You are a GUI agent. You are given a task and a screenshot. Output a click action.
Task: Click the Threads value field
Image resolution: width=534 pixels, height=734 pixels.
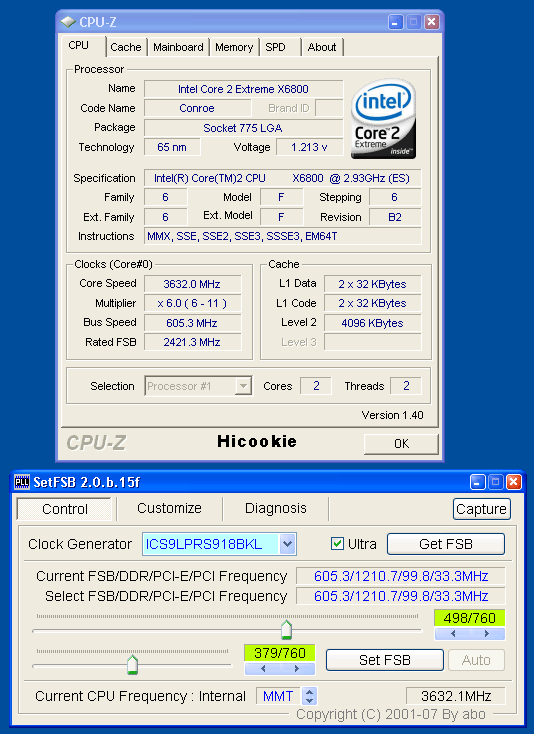point(406,386)
